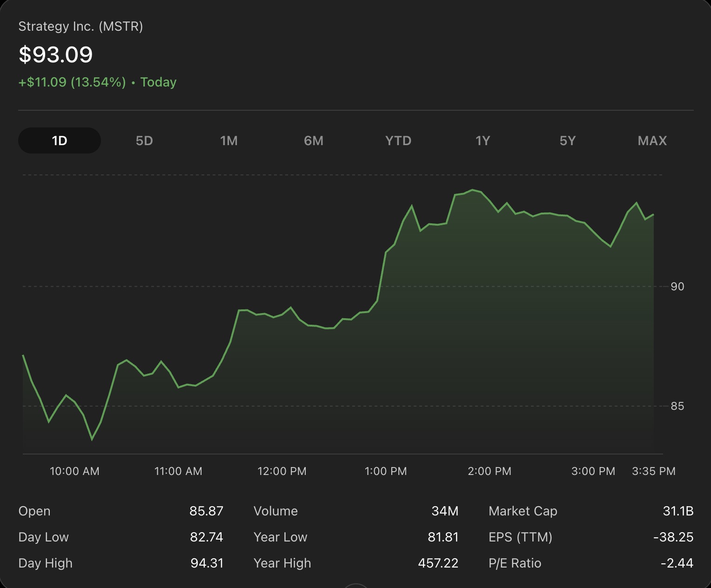The image size is (711, 588).
Task: Click the Market Cap stat label
Action: point(523,511)
